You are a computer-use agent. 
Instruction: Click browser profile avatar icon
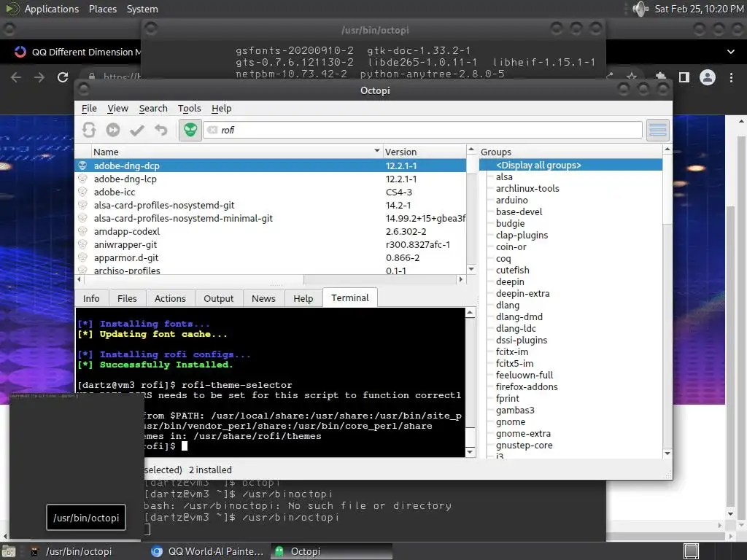(708, 77)
